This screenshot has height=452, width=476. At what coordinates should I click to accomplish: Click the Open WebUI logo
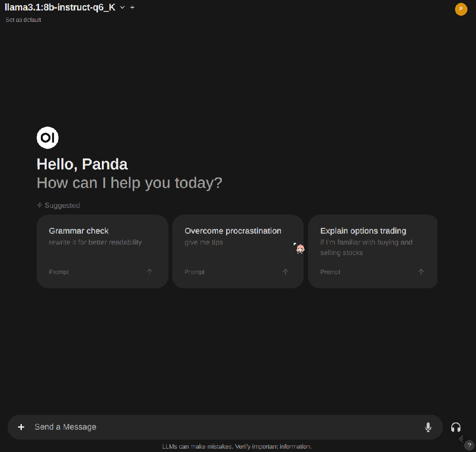48,138
